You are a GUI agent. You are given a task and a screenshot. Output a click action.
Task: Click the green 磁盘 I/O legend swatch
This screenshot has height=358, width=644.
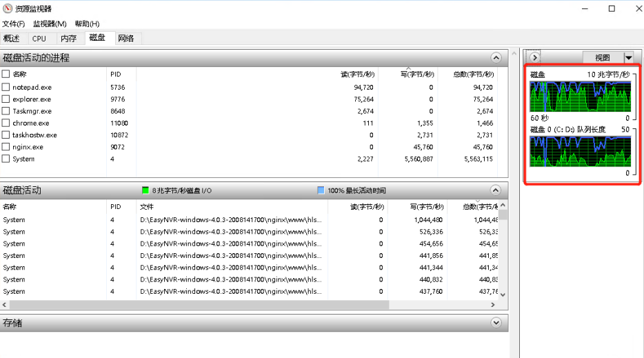tap(145, 190)
